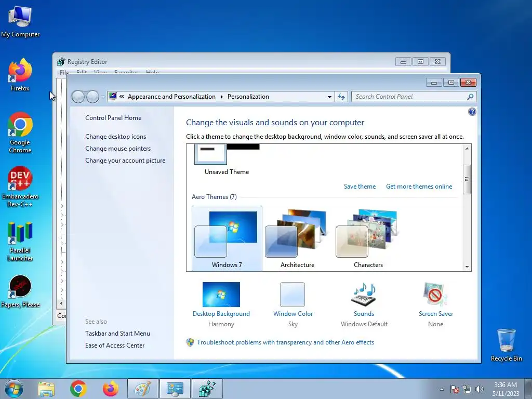Open Change desktop icons link
This screenshot has width=532, height=399.
point(116,137)
